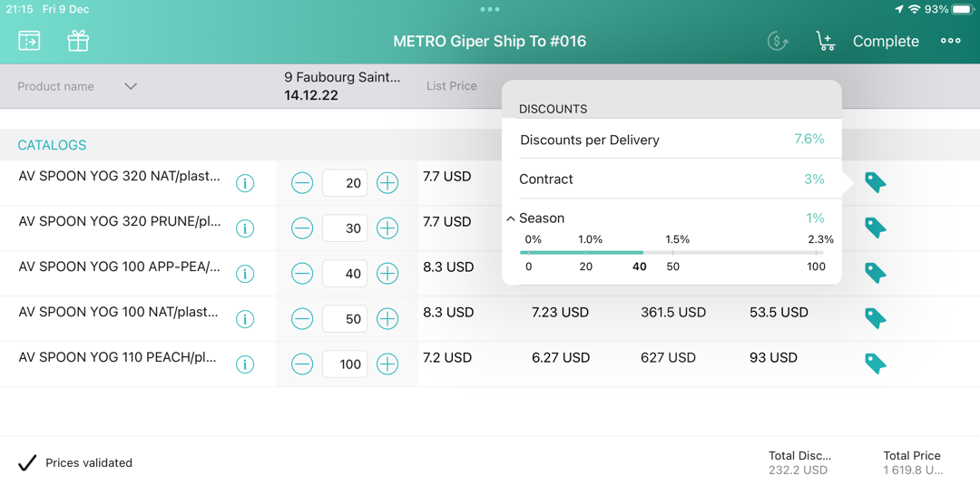Edit quantity field showing 100

click(345, 364)
